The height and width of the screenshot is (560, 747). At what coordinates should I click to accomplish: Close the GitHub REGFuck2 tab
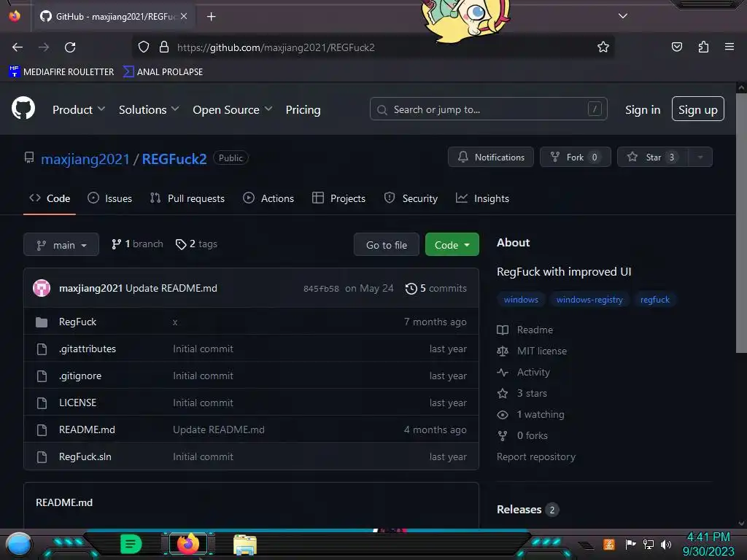tap(184, 16)
